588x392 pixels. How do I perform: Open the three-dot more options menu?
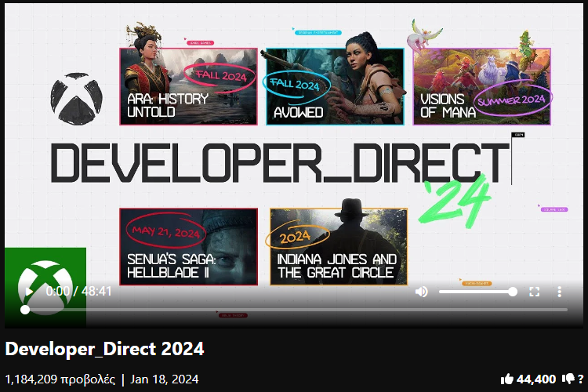point(559,292)
